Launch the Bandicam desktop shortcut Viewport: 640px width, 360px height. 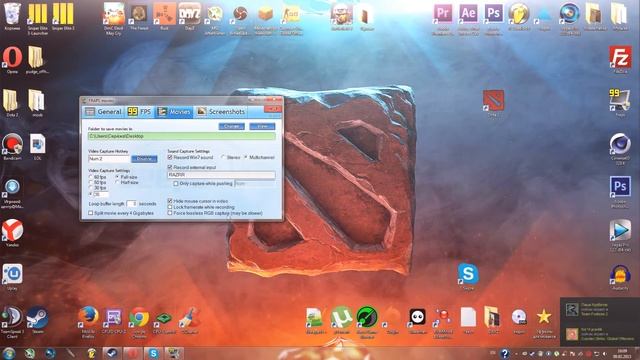pos(12,146)
